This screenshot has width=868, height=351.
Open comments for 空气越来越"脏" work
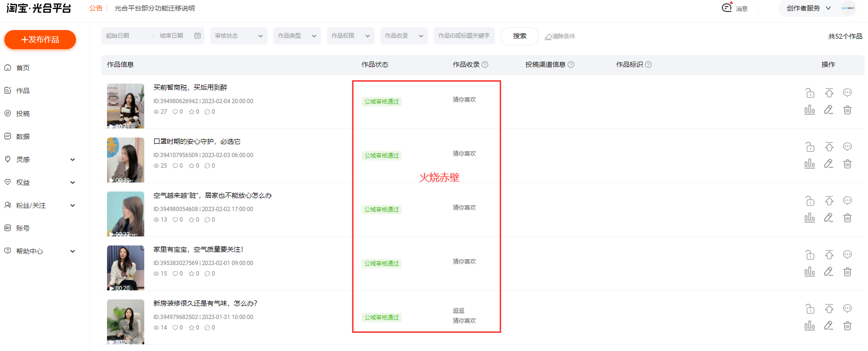pyautogui.click(x=847, y=201)
